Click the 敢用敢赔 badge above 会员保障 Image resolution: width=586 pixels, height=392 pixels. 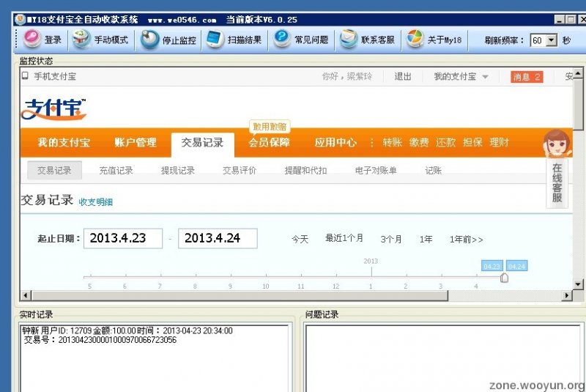(270, 127)
